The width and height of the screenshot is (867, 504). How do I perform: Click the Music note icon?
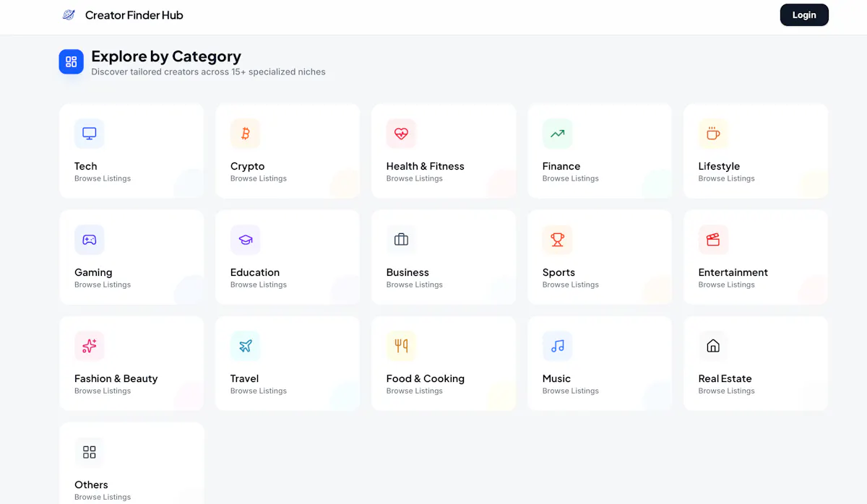pyautogui.click(x=558, y=346)
